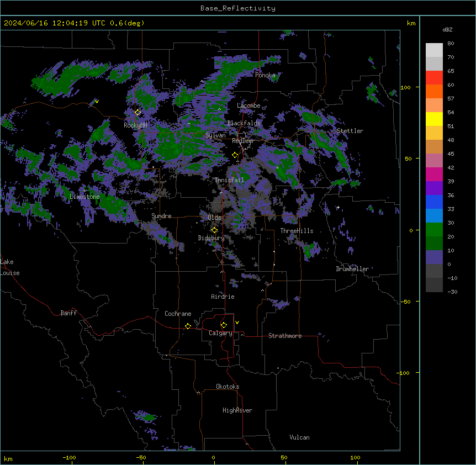The image size is (476, 465).
Task: Click the Calgary city label
Action: [221, 333]
